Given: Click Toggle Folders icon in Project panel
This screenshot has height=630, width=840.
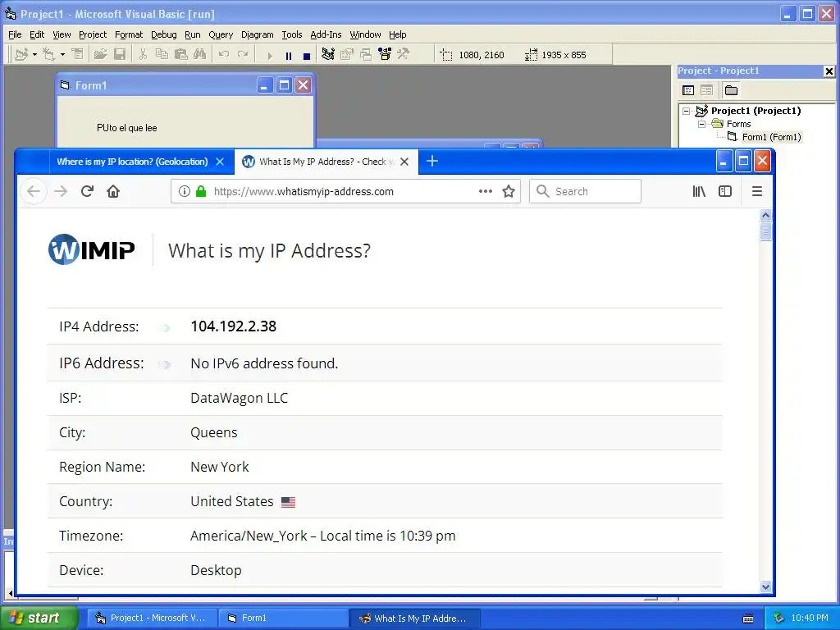Looking at the screenshot, I should coord(731,90).
